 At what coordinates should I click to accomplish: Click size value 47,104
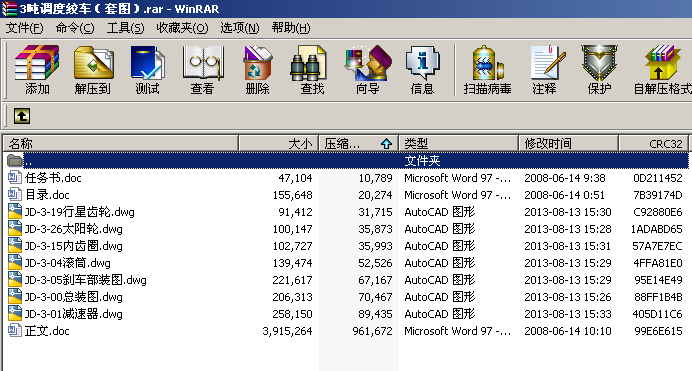[x=295, y=178]
